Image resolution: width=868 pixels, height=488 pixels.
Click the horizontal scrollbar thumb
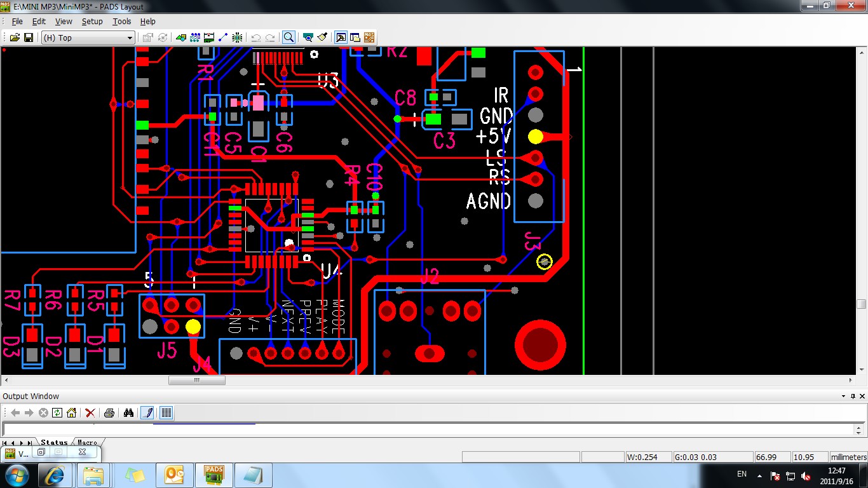point(196,380)
